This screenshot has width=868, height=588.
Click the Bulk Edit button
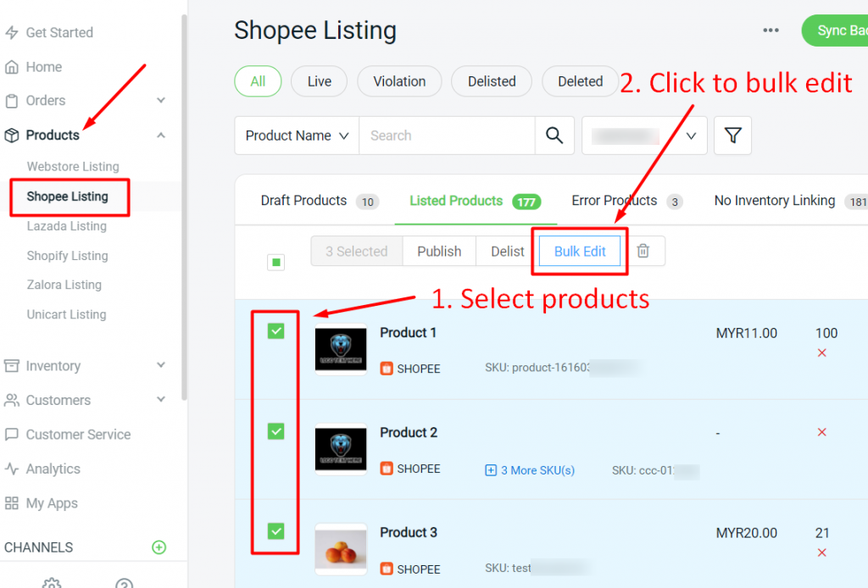pyautogui.click(x=580, y=252)
